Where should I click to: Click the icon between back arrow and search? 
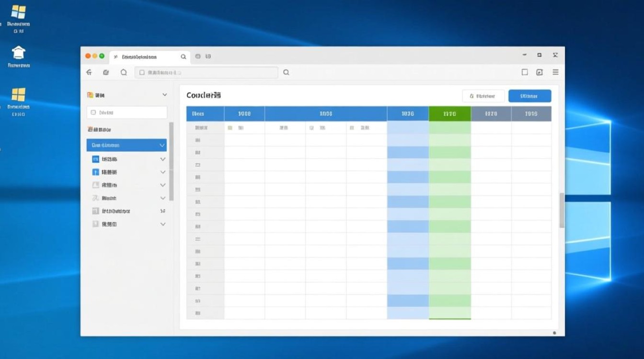tap(106, 72)
